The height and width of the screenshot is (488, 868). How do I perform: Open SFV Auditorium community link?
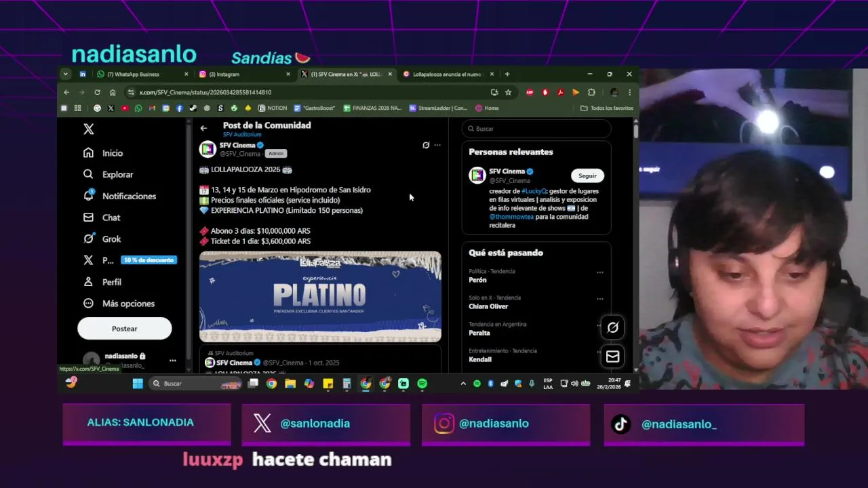click(242, 135)
